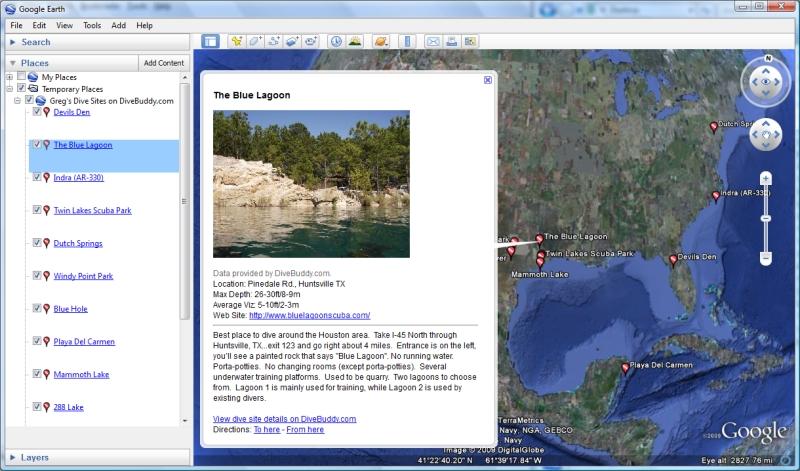This screenshot has height=471, width=800.
Task: Record a tour
Action: coord(311,41)
